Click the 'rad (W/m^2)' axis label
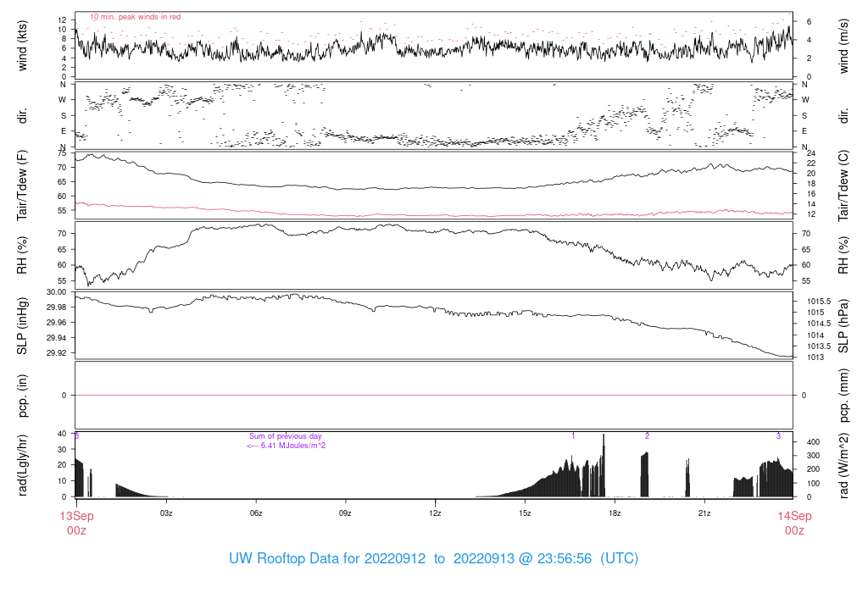The width and height of the screenshot is (868, 593). click(843, 465)
